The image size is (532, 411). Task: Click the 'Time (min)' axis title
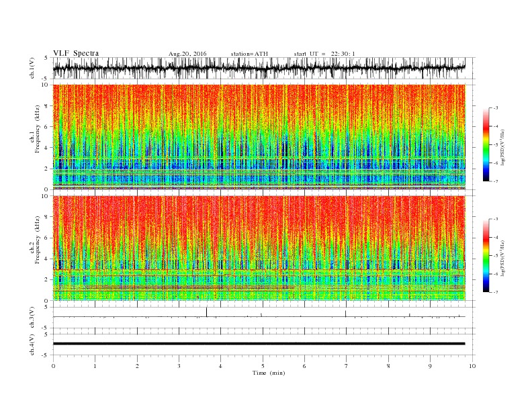click(269, 373)
